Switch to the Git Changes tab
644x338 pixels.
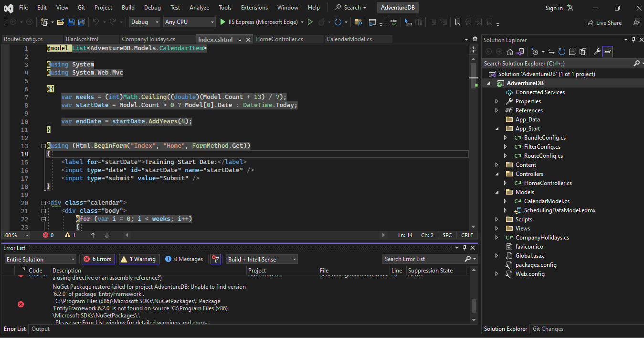548,329
